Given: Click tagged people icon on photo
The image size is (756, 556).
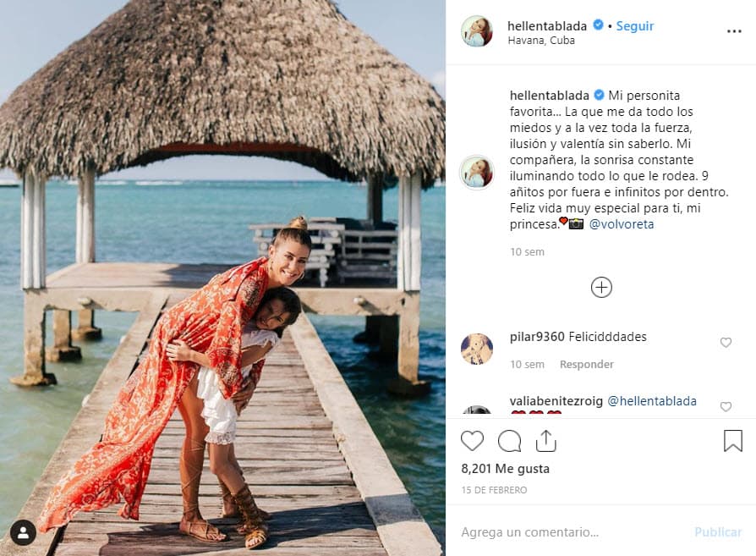Looking at the screenshot, I should [x=23, y=532].
